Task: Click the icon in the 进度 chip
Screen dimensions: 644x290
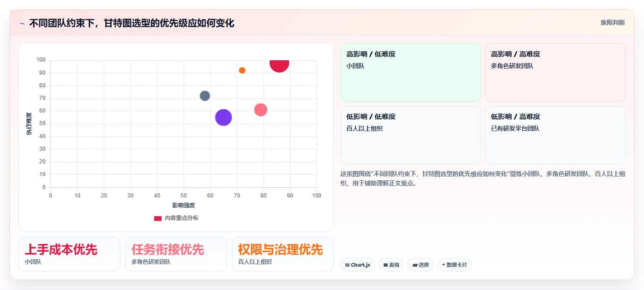Action: [415, 265]
